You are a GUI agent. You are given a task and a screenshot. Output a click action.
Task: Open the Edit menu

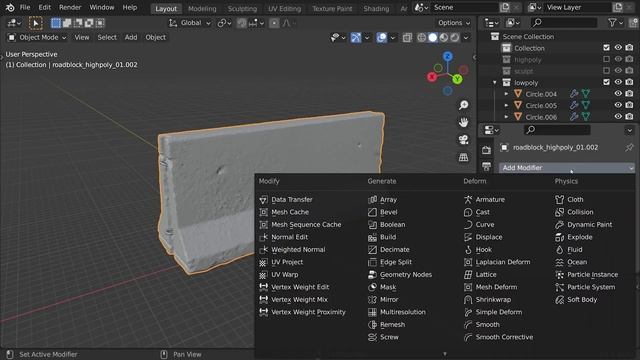point(44,7)
